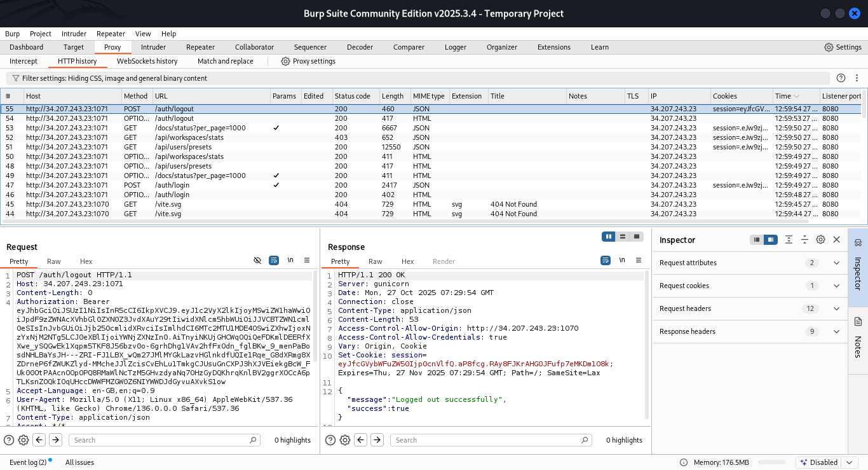The width and height of the screenshot is (868, 470).
Task: Expand the Request attributes section
Action: click(837, 263)
